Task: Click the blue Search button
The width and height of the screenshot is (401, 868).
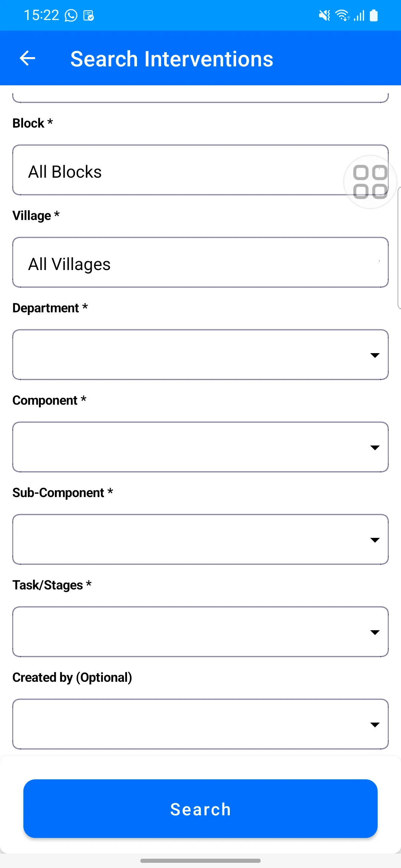Action: click(200, 809)
